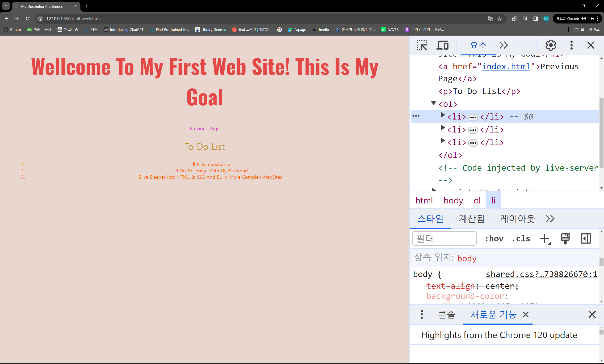Open DevTools settings gear

(x=551, y=45)
